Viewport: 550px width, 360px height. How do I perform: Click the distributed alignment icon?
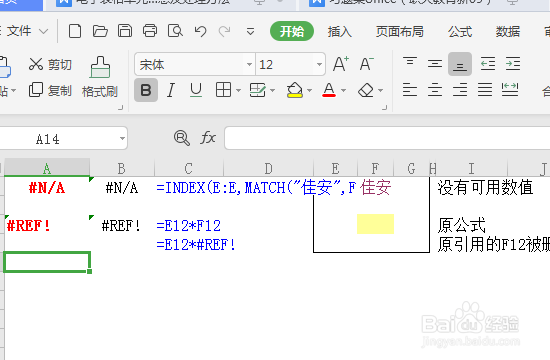tap(510, 90)
